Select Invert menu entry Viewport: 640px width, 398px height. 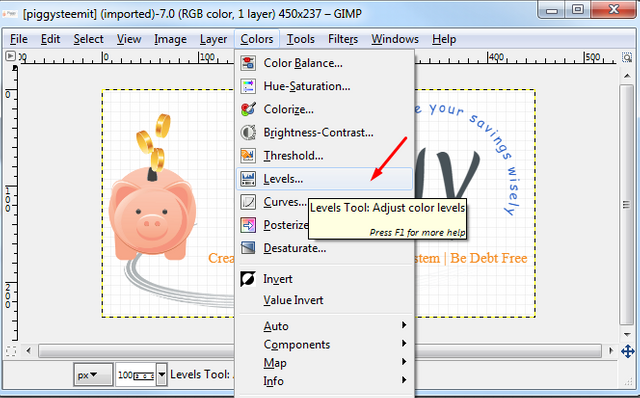pos(325,279)
